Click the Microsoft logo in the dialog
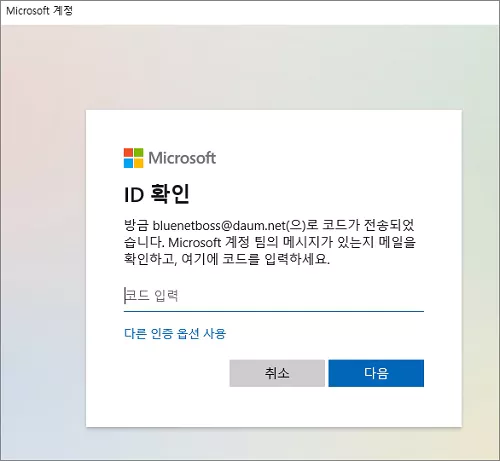 [x=170, y=158]
